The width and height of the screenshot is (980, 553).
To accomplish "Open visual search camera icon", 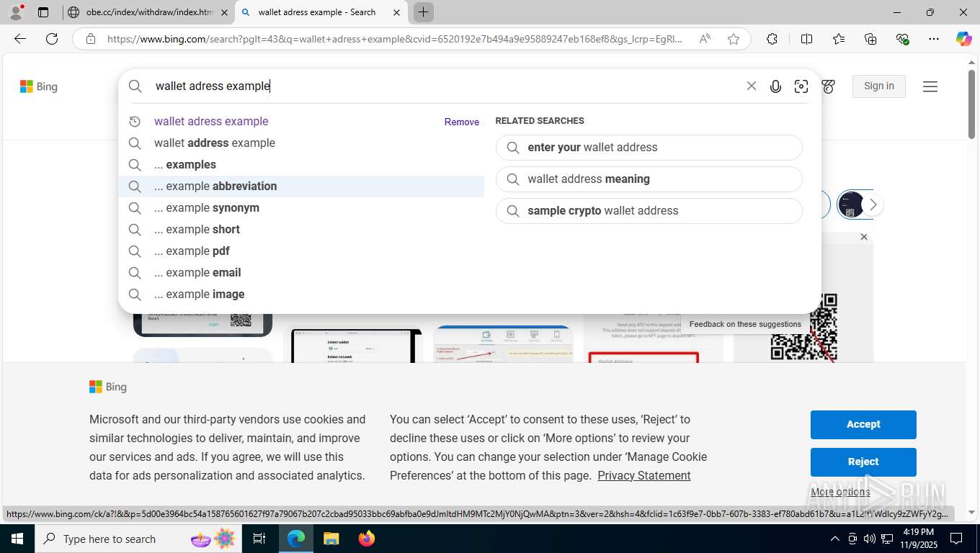I will (x=801, y=86).
